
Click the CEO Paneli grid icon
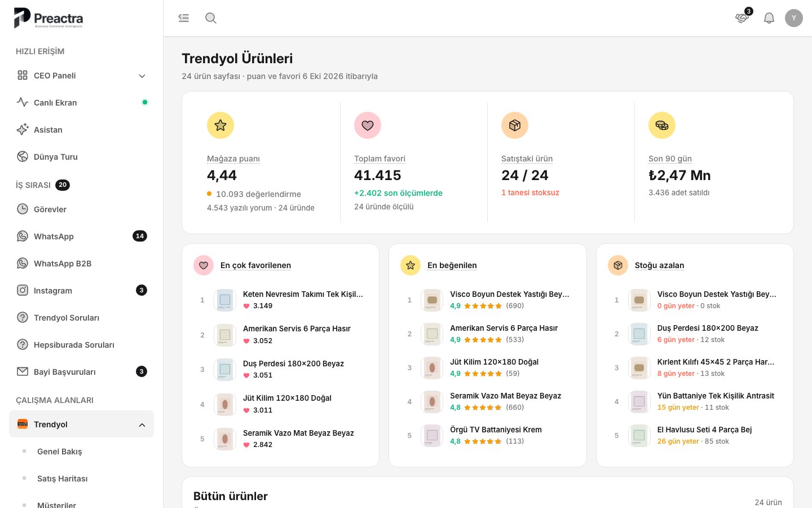pyautogui.click(x=23, y=76)
